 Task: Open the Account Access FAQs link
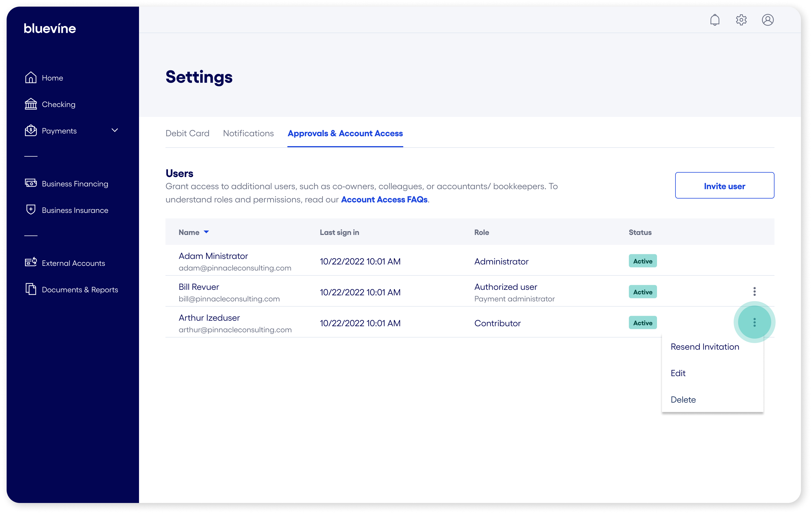pos(384,199)
